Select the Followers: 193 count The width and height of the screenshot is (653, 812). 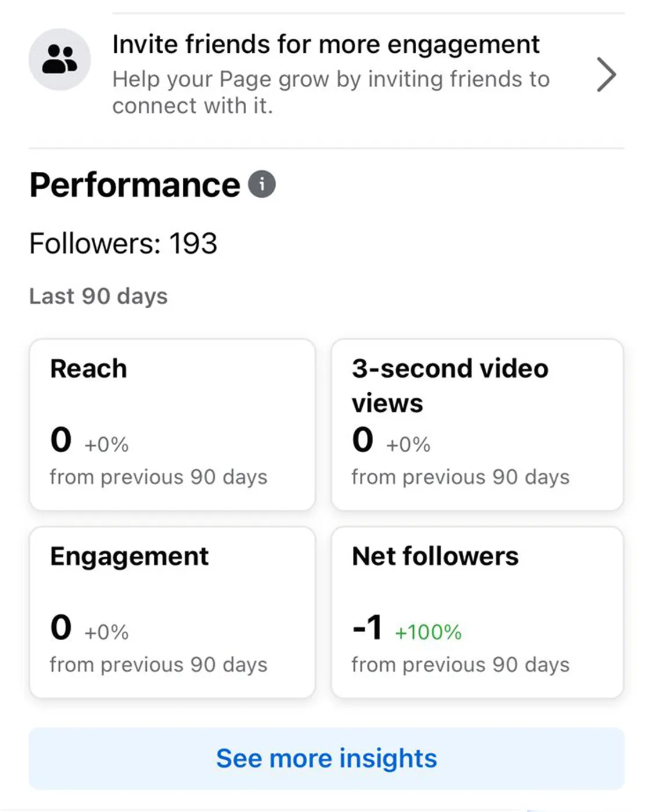click(123, 243)
